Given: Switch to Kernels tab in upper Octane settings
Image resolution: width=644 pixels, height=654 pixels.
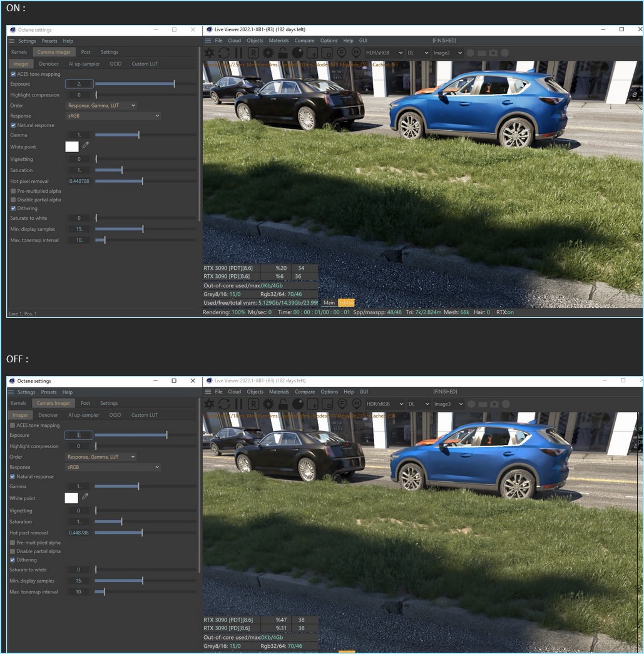Looking at the screenshot, I should pos(19,52).
